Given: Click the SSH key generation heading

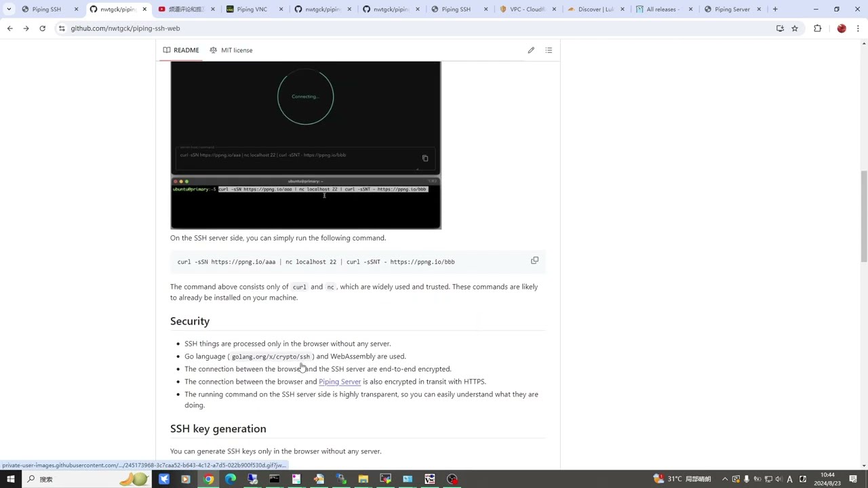Looking at the screenshot, I should click(x=218, y=429).
